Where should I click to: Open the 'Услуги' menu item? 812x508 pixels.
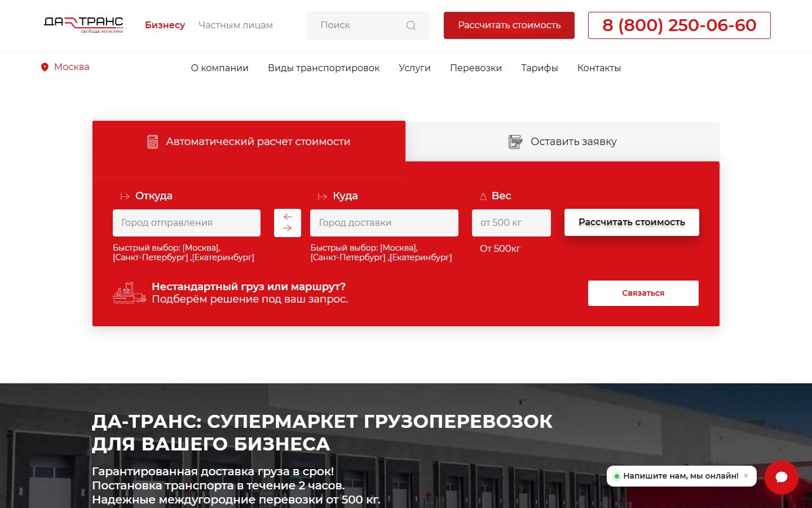(414, 68)
